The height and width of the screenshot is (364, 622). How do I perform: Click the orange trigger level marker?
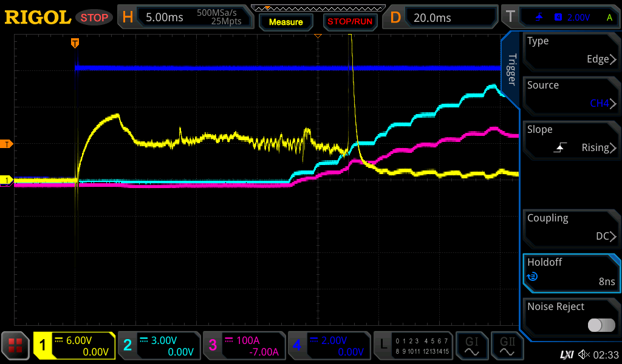(x=7, y=144)
